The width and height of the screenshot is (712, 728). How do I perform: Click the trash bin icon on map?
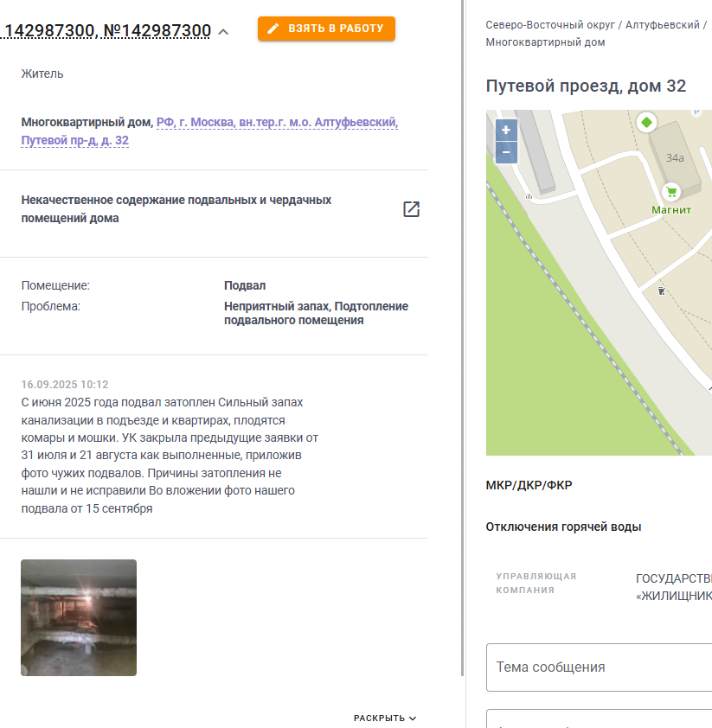pyautogui.click(x=661, y=291)
